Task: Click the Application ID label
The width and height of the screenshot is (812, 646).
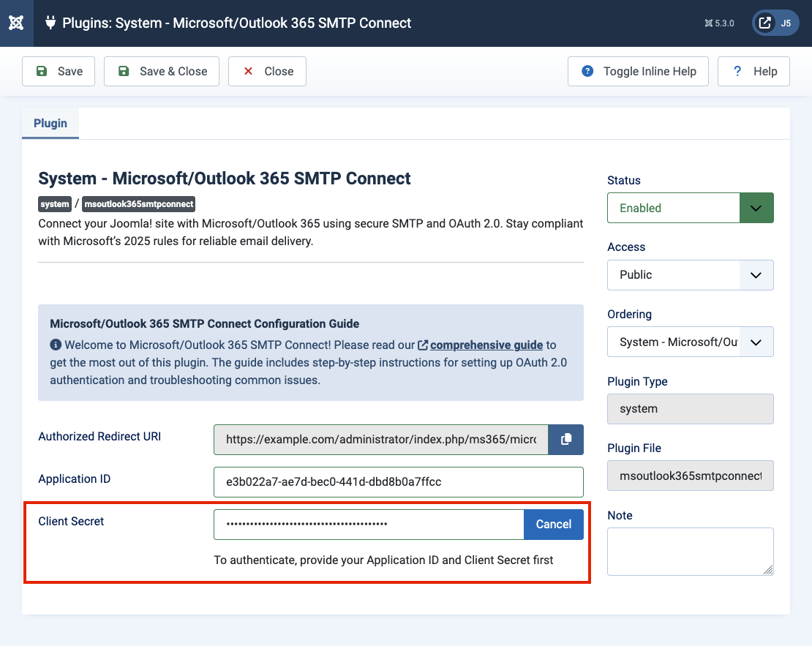Action: pos(74,478)
